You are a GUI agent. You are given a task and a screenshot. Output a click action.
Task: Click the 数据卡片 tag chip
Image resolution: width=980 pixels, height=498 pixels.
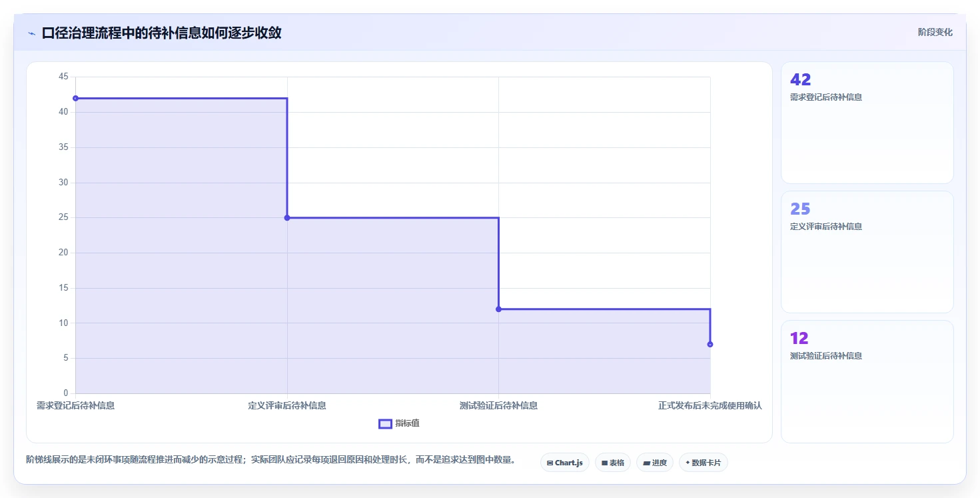[703, 463]
